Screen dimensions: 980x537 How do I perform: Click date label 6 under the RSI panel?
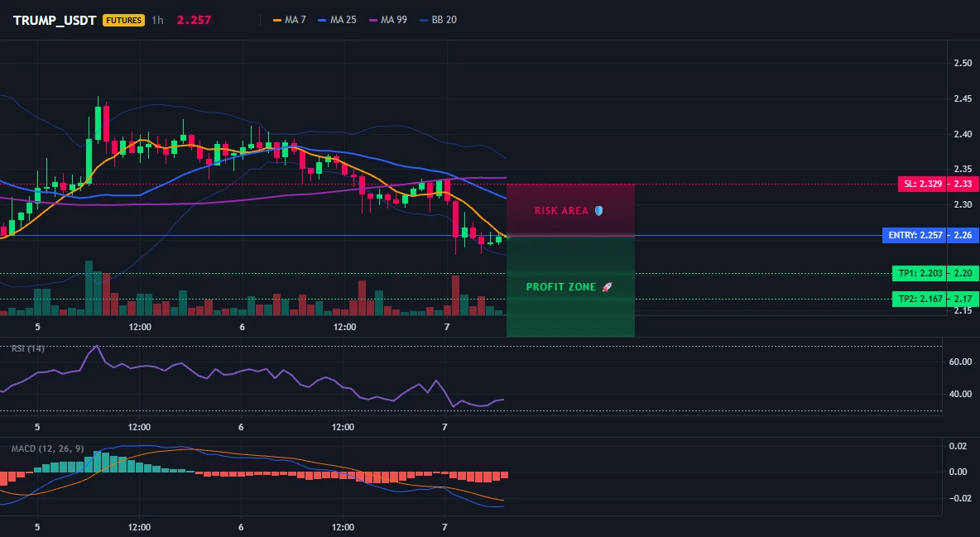pos(241,427)
